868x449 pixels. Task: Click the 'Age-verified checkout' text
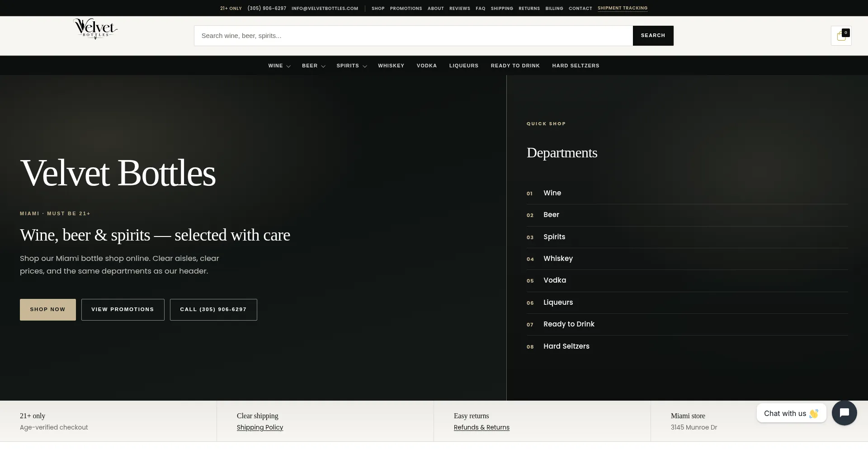coord(54,427)
